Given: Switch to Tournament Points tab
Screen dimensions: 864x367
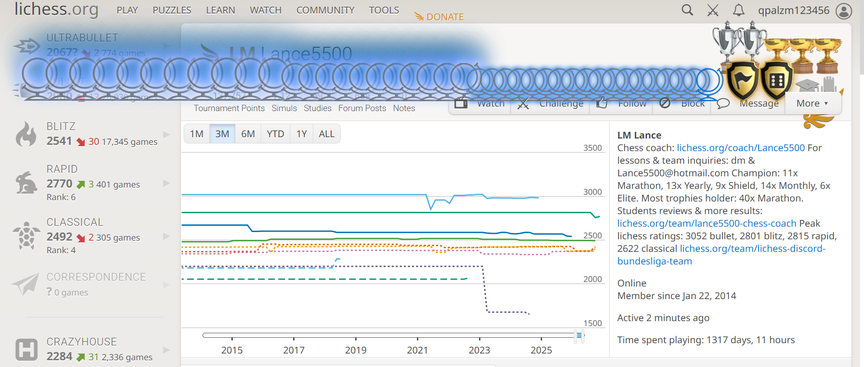Looking at the screenshot, I should click(x=229, y=108).
